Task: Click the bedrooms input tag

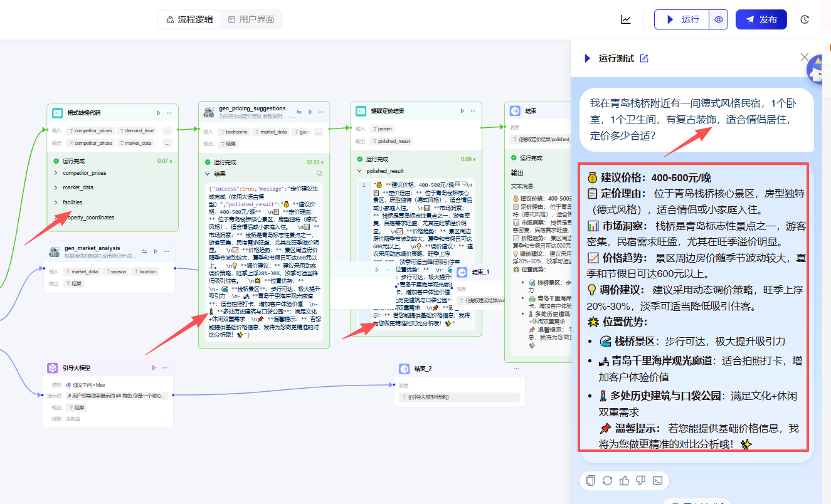Action: (233, 132)
